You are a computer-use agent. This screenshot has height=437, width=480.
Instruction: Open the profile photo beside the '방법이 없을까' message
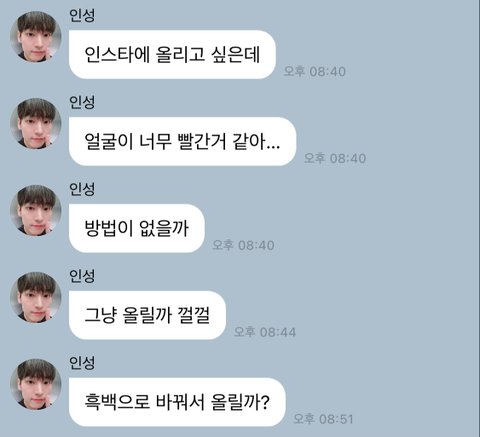36,211
